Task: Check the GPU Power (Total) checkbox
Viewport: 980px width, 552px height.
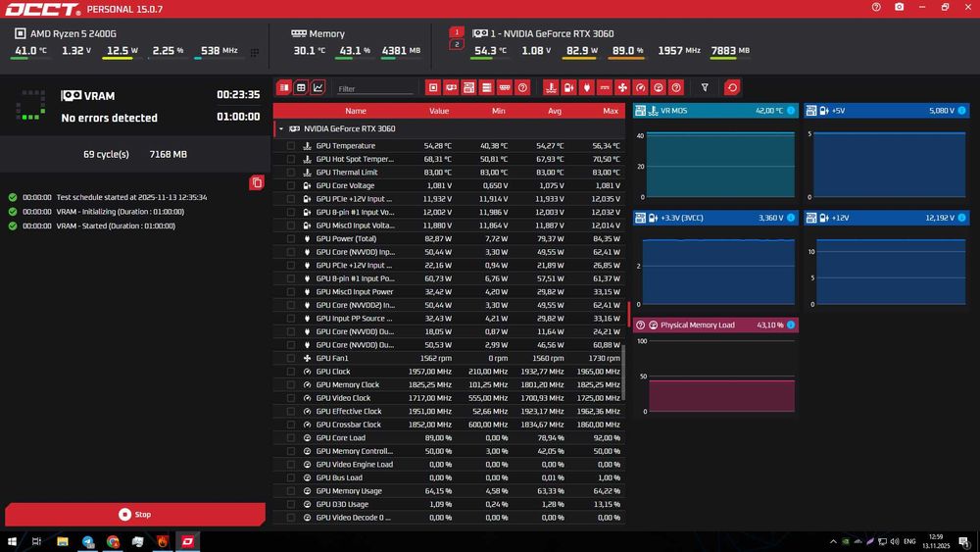Action: (x=291, y=239)
